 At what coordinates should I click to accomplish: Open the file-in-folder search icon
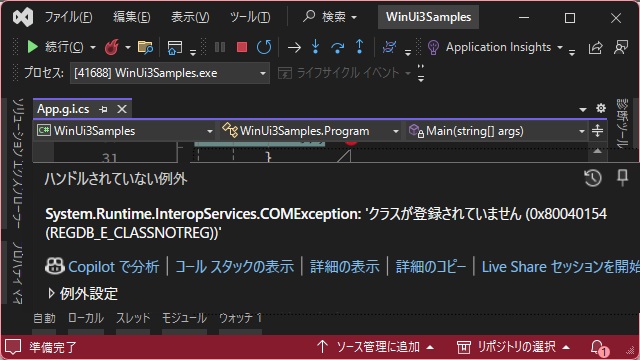point(145,47)
